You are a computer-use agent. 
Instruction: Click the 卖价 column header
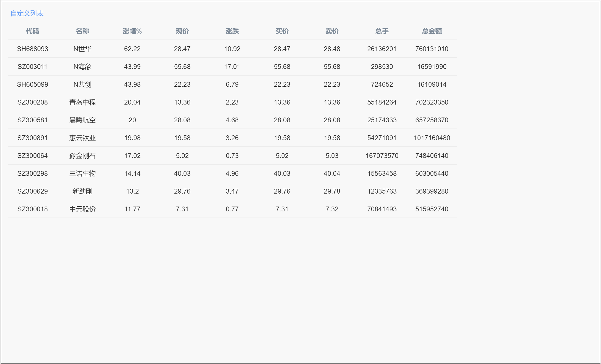coord(332,31)
